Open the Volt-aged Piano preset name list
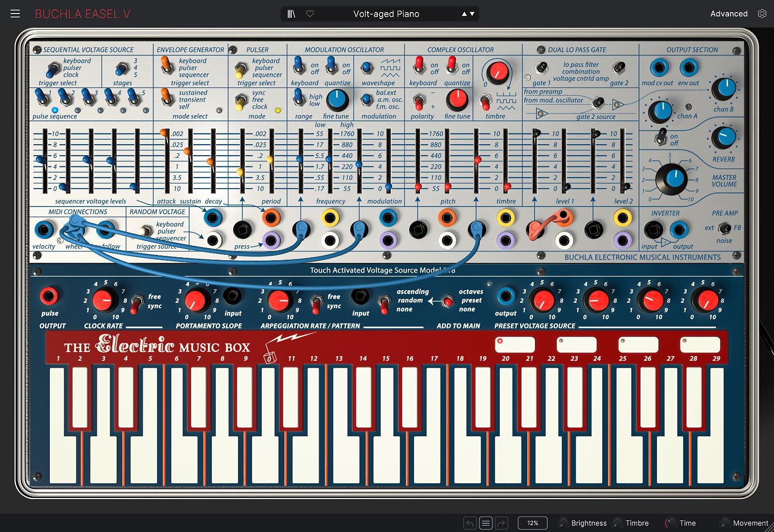This screenshot has width=774, height=532. (x=386, y=14)
